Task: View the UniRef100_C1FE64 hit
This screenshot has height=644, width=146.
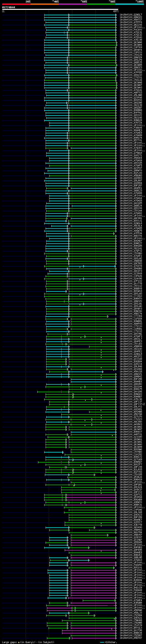Action: pos(131,319)
